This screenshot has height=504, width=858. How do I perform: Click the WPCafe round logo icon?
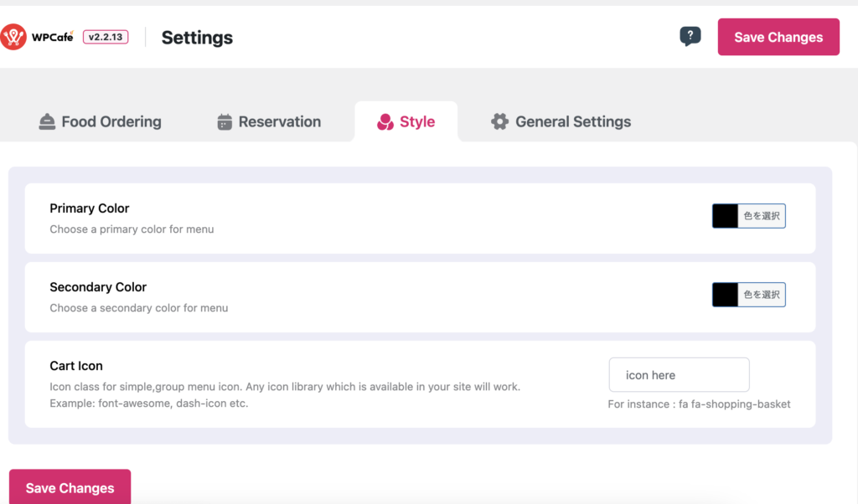click(13, 37)
